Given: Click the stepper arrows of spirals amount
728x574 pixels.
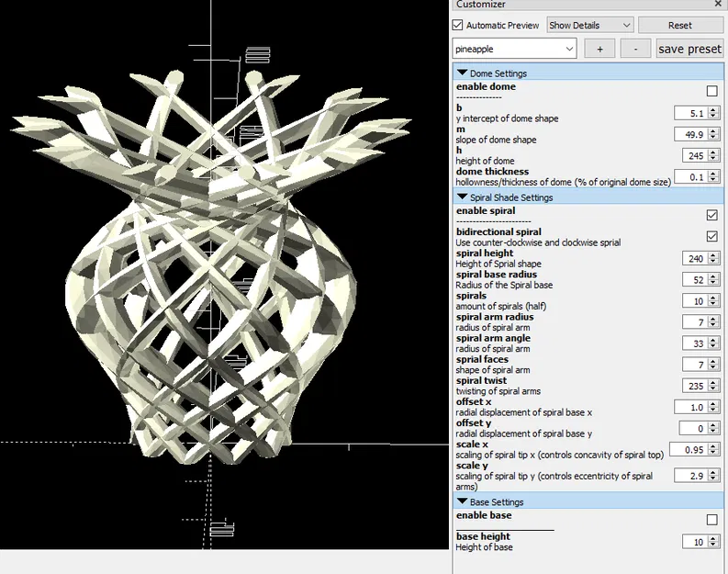Looking at the screenshot, I should pos(713,301).
